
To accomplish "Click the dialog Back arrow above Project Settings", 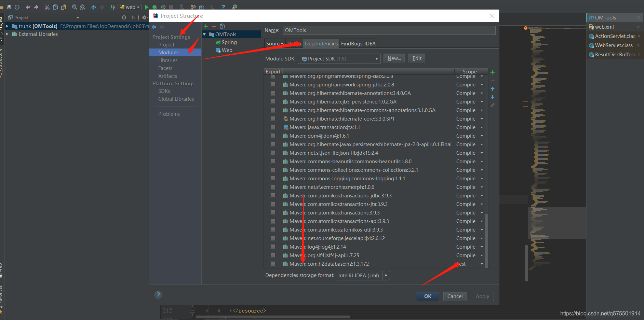I will click(154, 27).
